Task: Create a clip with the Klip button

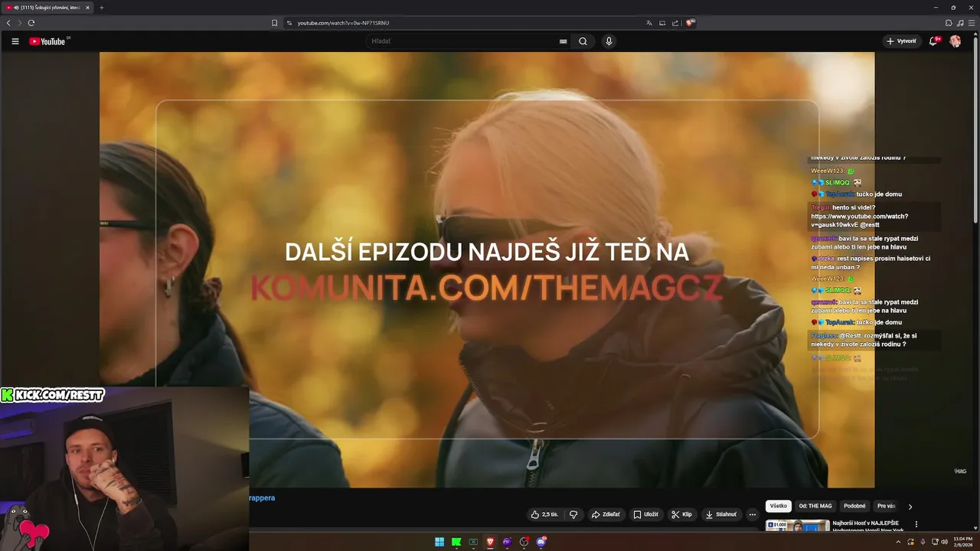Action: pyautogui.click(x=681, y=514)
